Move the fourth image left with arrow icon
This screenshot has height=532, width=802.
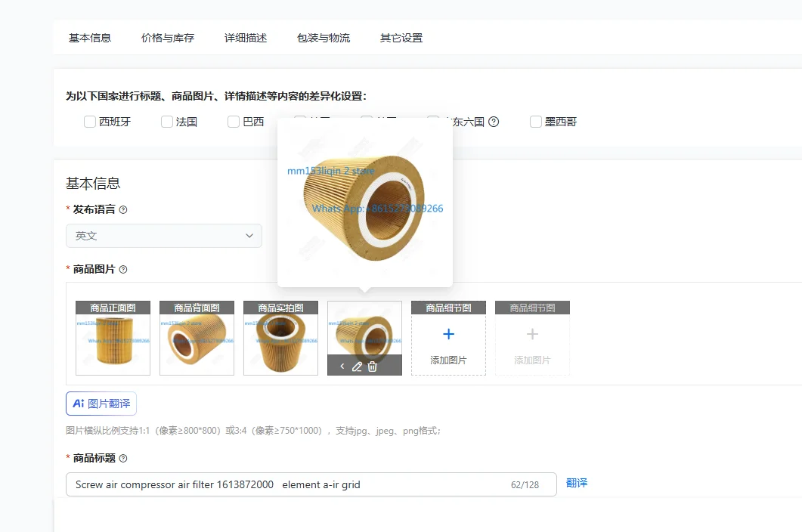(342, 367)
